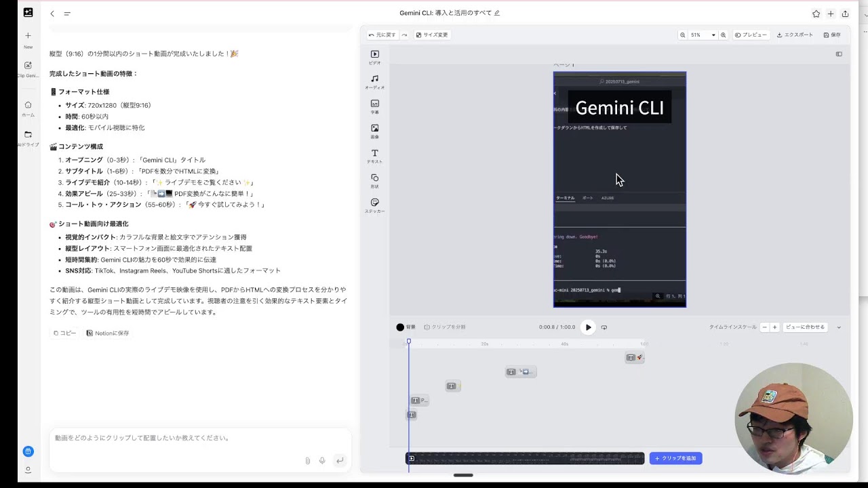Viewport: 868px width, 488px height.
Task: Toggle the loop playback icon
Action: click(x=604, y=327)
